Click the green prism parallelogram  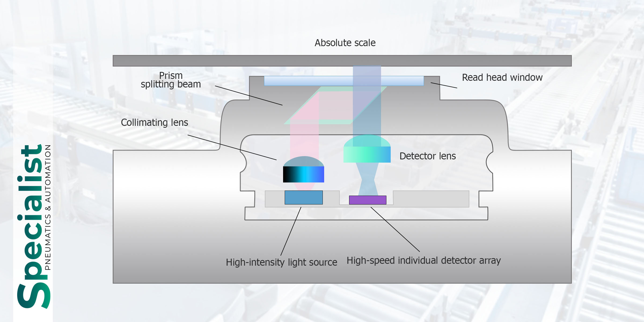click(x=335, y=105)
